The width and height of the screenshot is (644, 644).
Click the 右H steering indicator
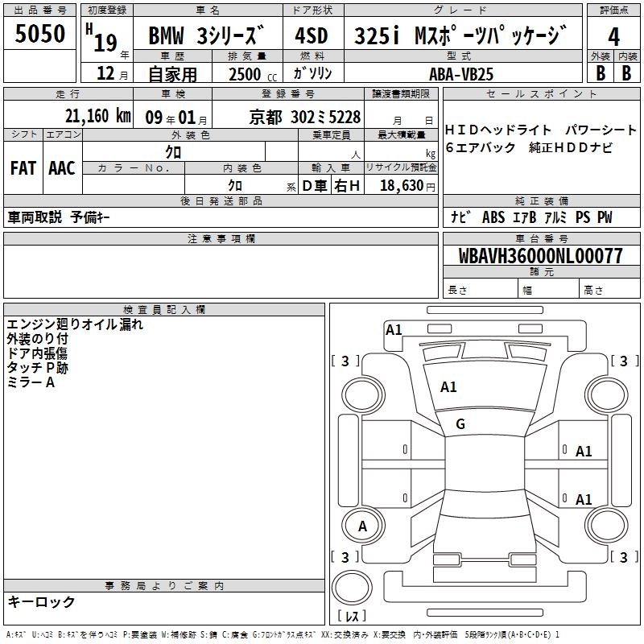point(347,186)
